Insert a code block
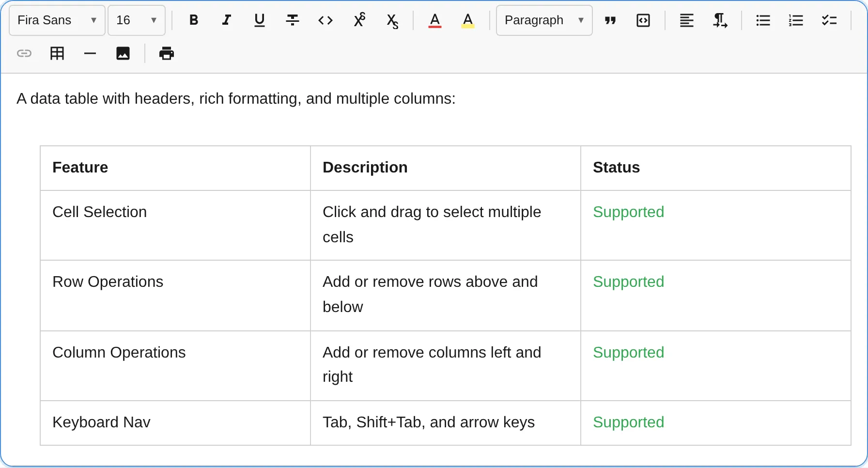Image resolution: width=868 pixels, height=468 pixels. [643, 20]
